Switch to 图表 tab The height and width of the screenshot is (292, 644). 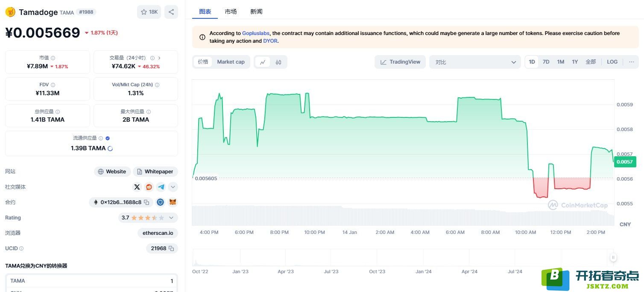point(205,12)
